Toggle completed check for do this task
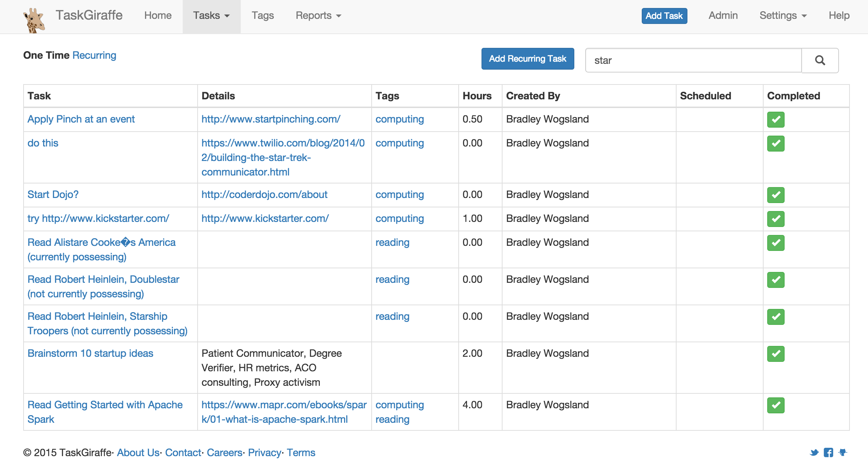The height and width of the screenshot is (467, 868). [776, 143]
